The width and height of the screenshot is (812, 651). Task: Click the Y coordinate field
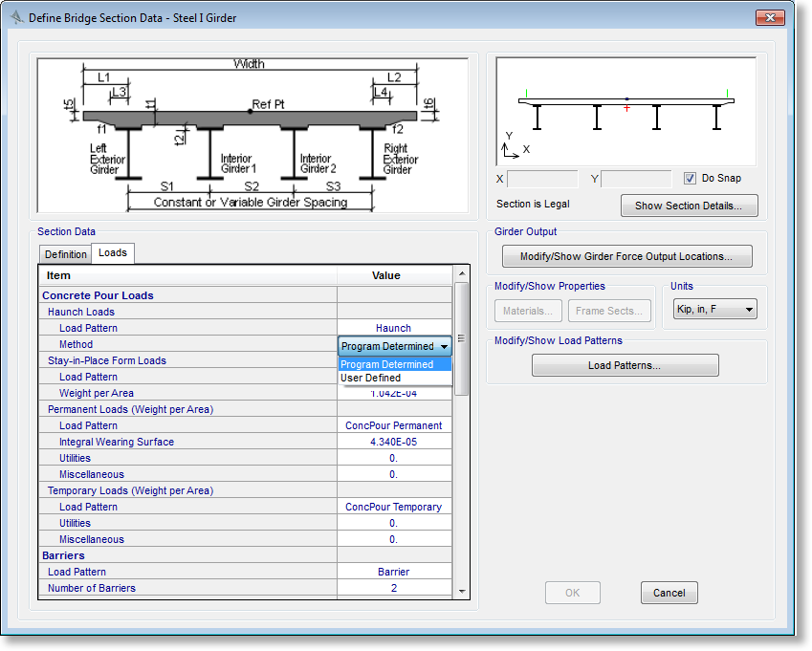[636, 179]
